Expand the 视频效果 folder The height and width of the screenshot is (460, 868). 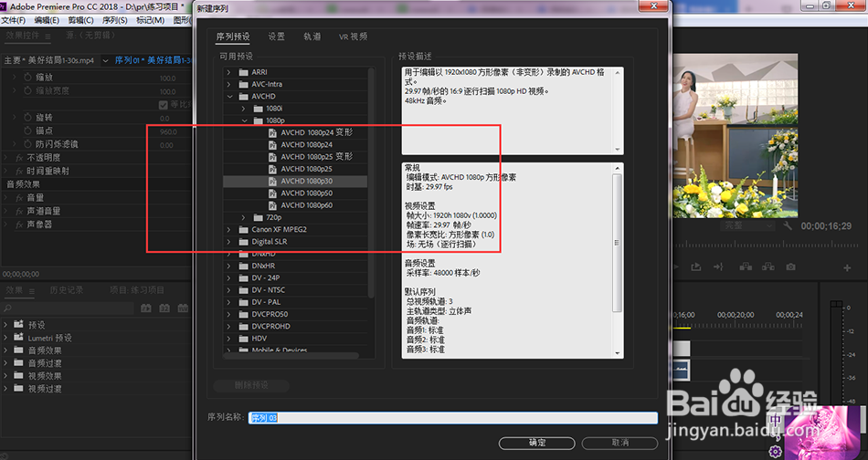pyautogui.click(x=5, y=375)
